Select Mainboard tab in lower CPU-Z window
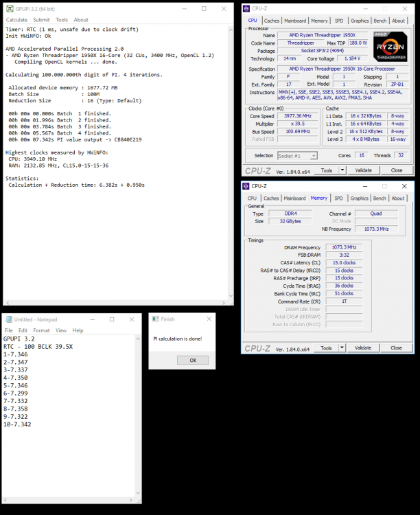420x515 pixels. pyautogui.click(x=294, y=198)
